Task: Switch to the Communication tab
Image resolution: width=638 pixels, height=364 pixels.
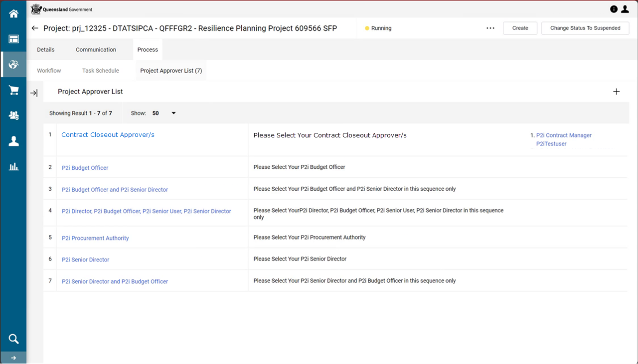Action: point(96,50)
